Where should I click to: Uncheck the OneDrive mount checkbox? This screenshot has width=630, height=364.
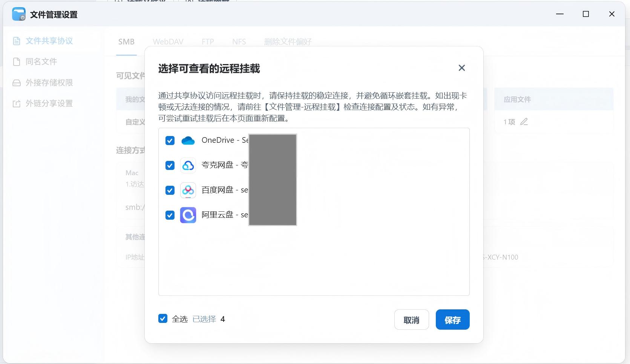pyautogui.click(x=170, y=141)
